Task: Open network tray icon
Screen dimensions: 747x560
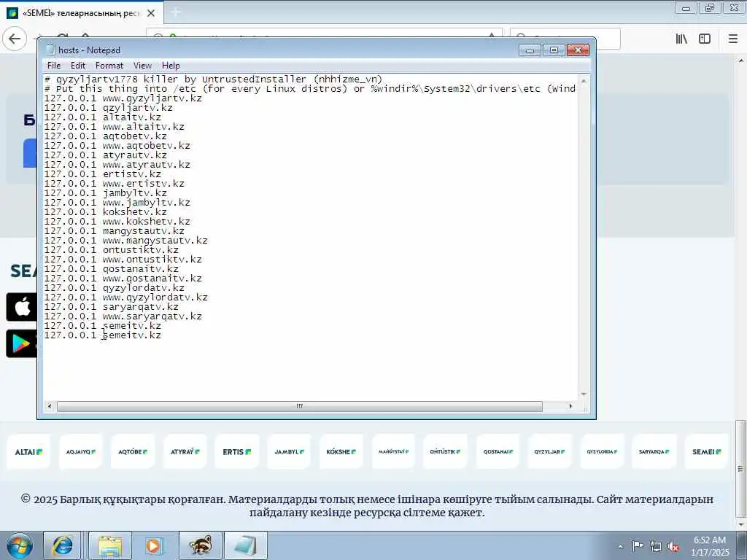Action: [x=656, y=547]
